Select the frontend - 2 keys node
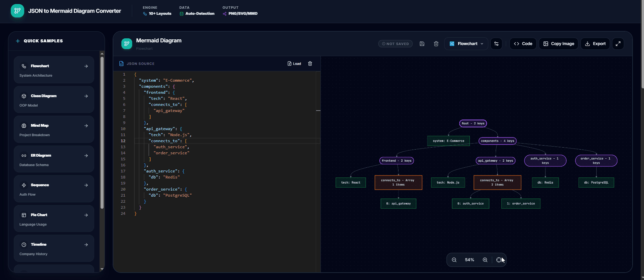This screenshot has height=280, width=644. [x=396, y=161]
